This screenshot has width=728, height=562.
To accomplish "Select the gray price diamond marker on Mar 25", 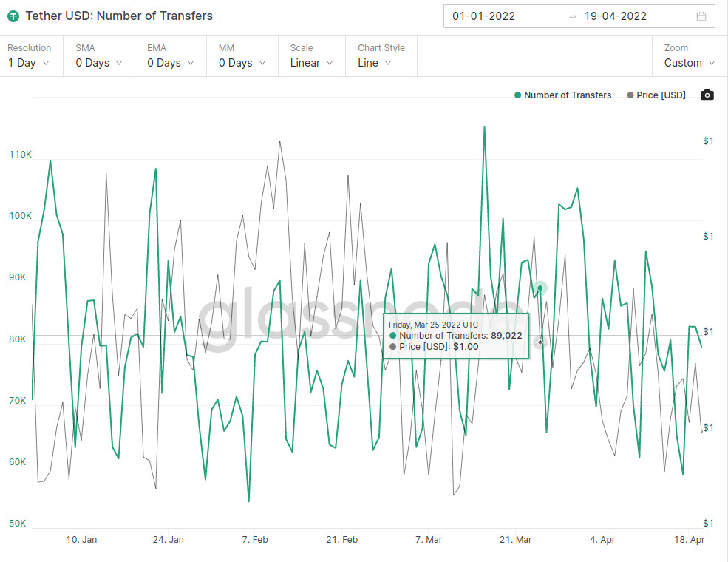I will (x=540, y=342).
